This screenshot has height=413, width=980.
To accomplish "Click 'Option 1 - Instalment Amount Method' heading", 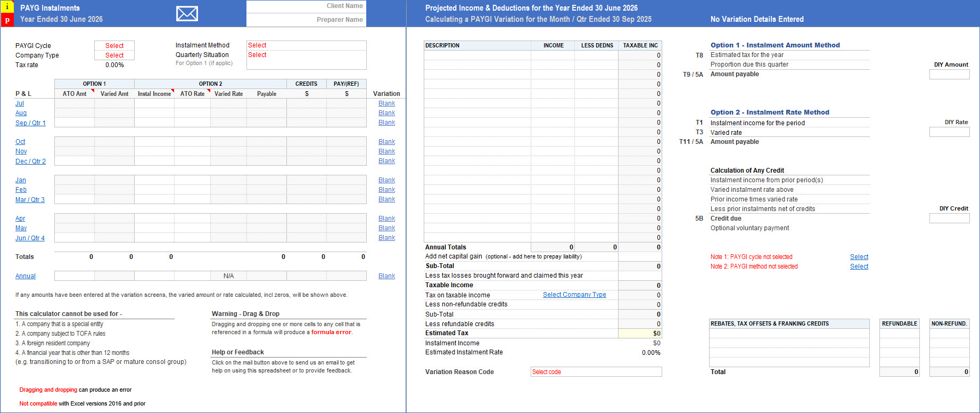I will pyautogui.click(x=775, y=45).
